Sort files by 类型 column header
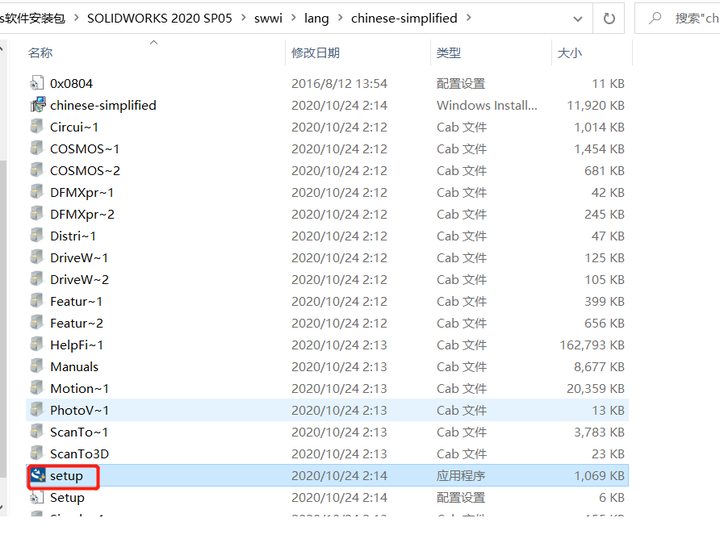Screen dimensions: 720x539 [449, 53]
